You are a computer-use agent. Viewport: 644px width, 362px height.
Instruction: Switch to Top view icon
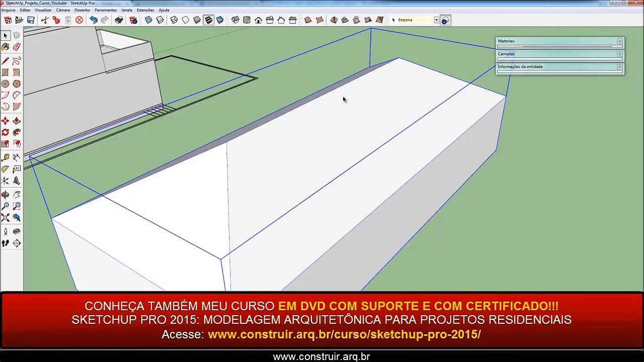coord(247,20)
